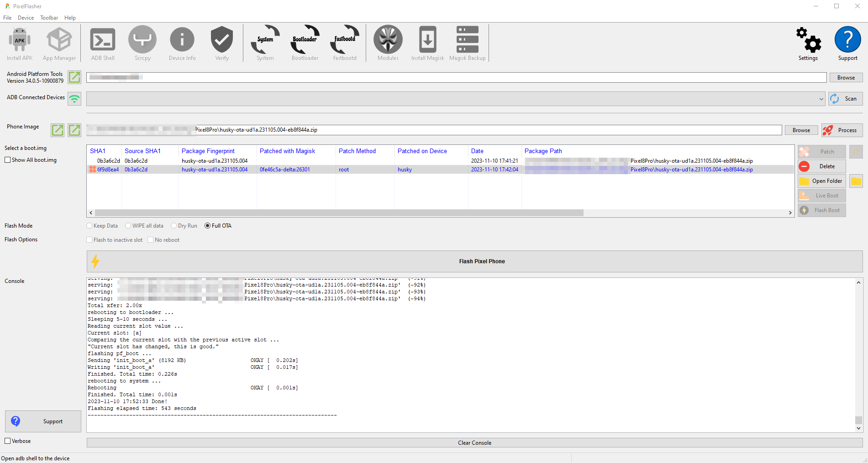Select the Keep Data flash mode

click(89, 226)
